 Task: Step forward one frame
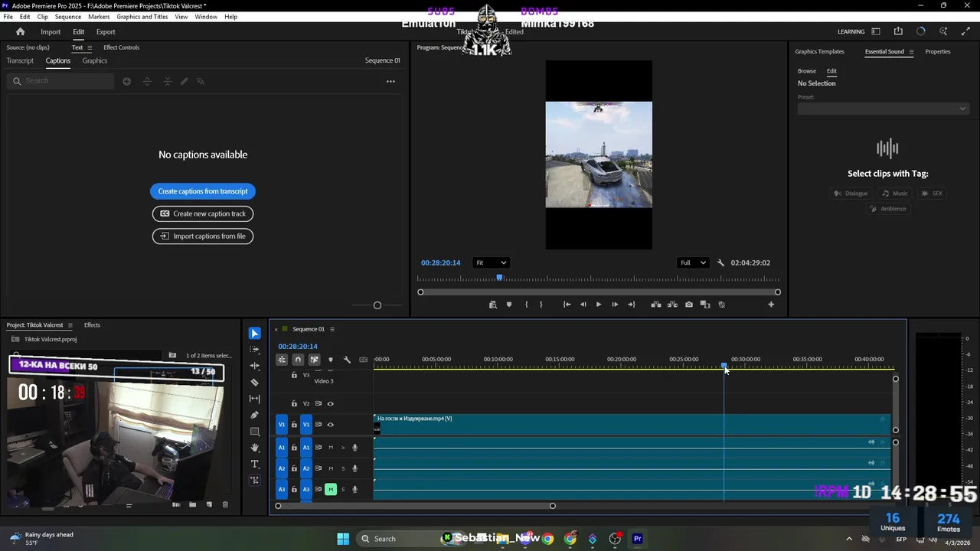[615, 305]
